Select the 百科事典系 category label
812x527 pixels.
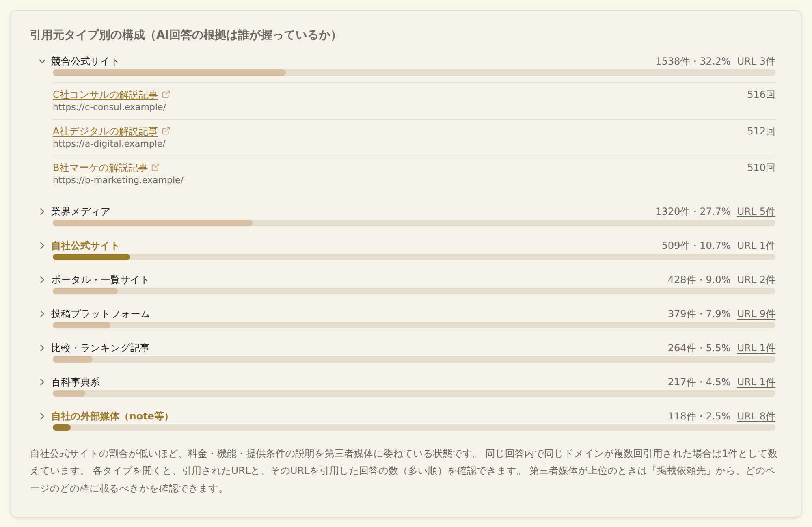pos(76,382)
